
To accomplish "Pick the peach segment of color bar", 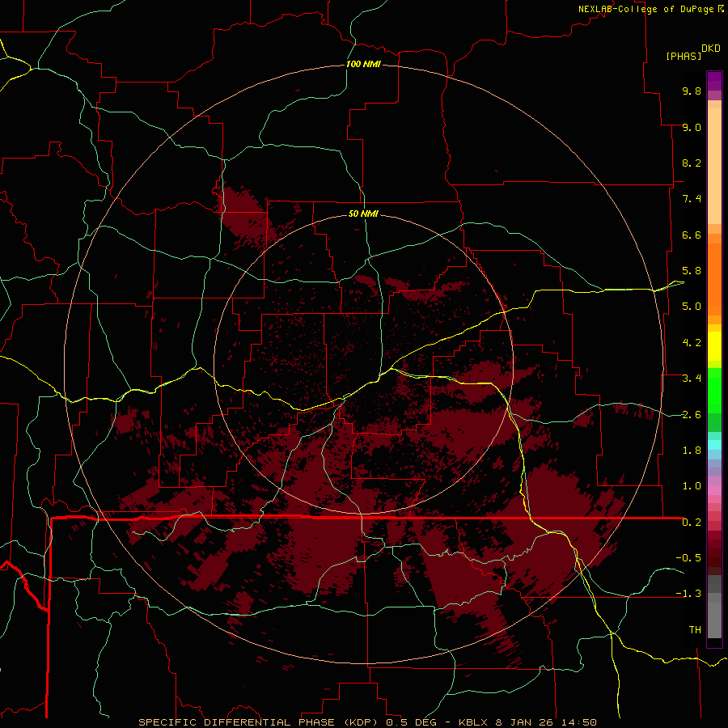I will (x=714, y=167).
